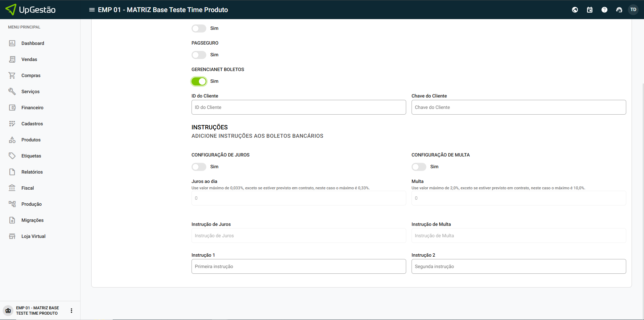
Task: Open the three-dot company options menu
Action: click(x=71, y=311)
